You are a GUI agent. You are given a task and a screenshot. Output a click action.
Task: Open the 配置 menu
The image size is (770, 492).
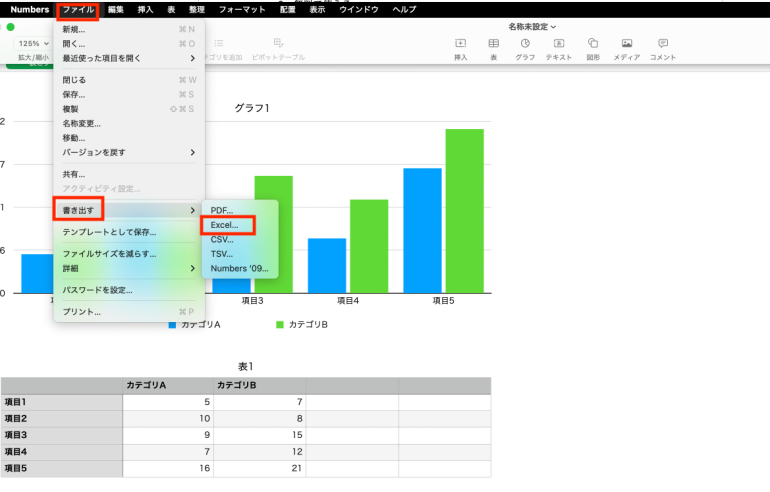pos(288,9)
